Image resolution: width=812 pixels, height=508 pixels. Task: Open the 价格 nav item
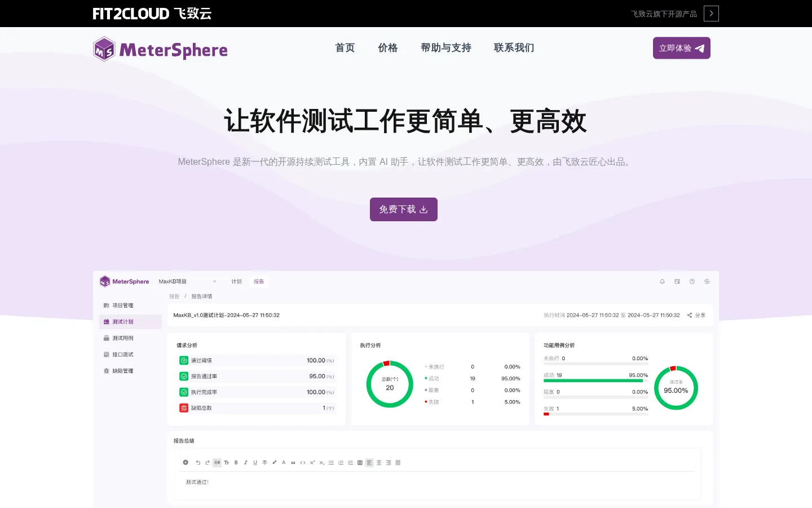(388, 48)
